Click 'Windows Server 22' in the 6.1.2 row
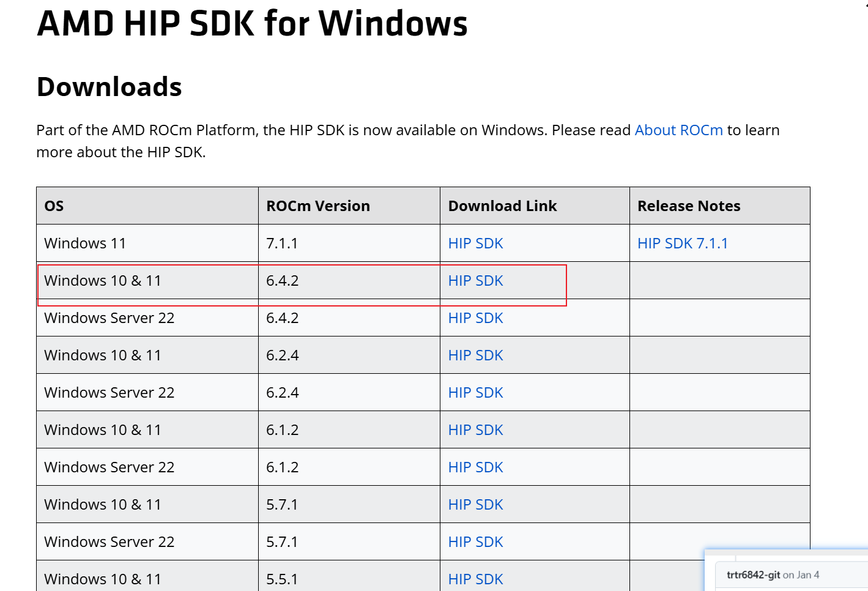Viewport: 868px width, 591px height. [x=109, y=467]
